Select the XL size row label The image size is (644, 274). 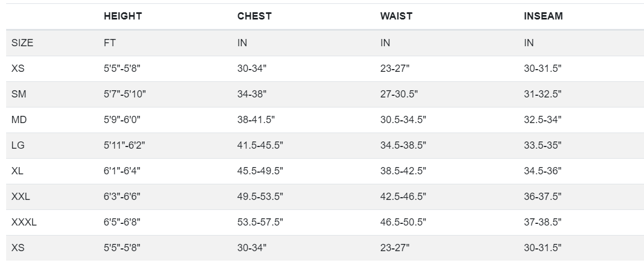click(x=17, y=171)
